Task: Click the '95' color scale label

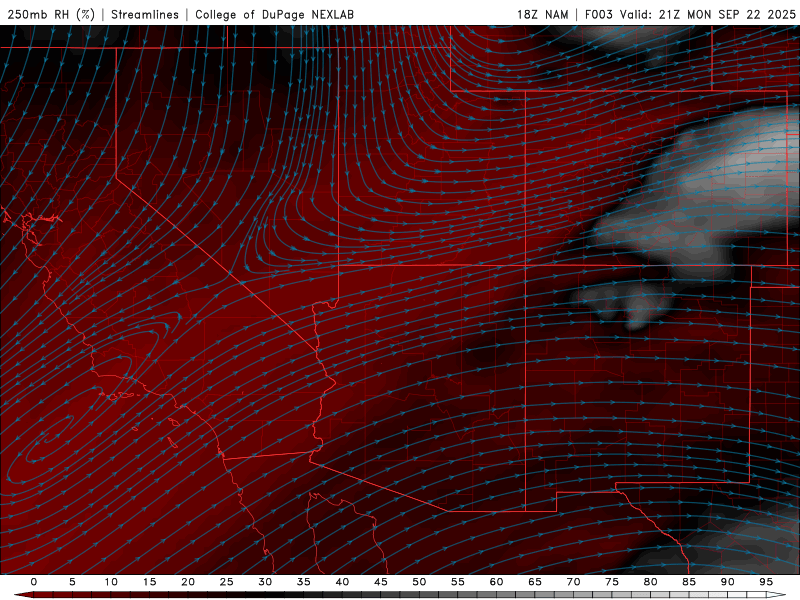Action: point(766,582)
